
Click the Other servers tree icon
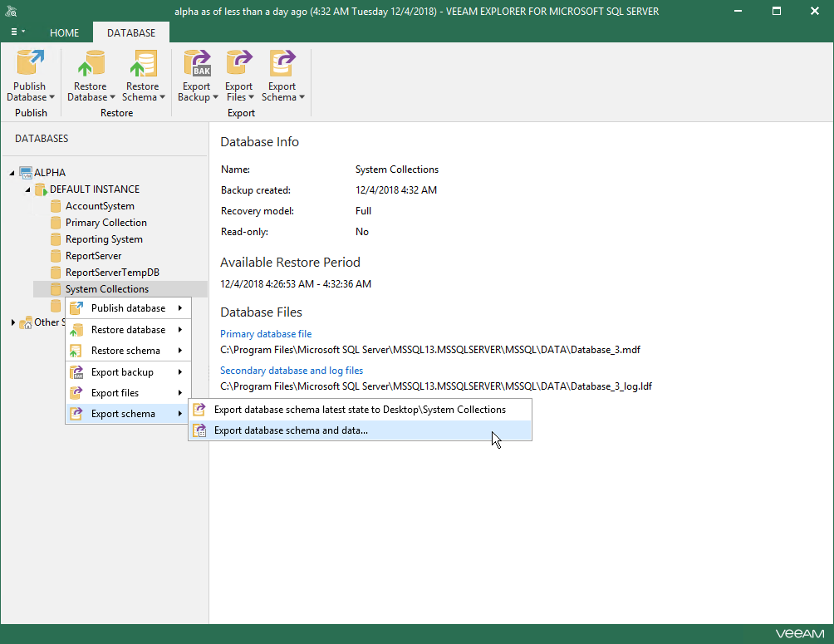[26, 322]
